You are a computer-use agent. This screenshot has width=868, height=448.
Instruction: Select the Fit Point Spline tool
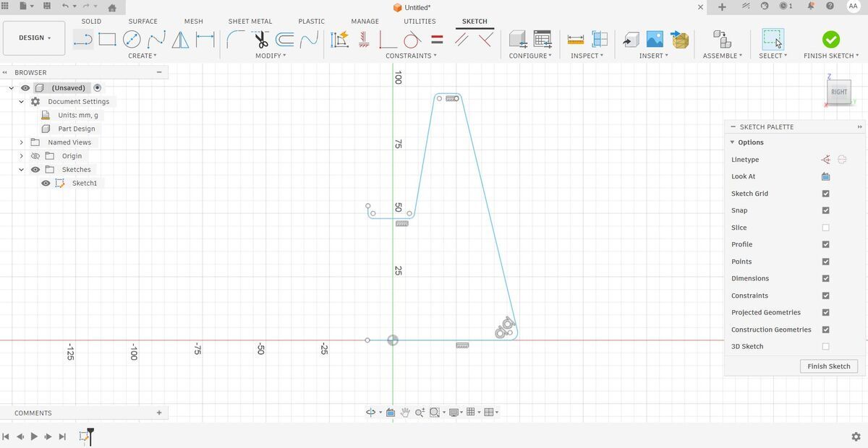[156, 39]
